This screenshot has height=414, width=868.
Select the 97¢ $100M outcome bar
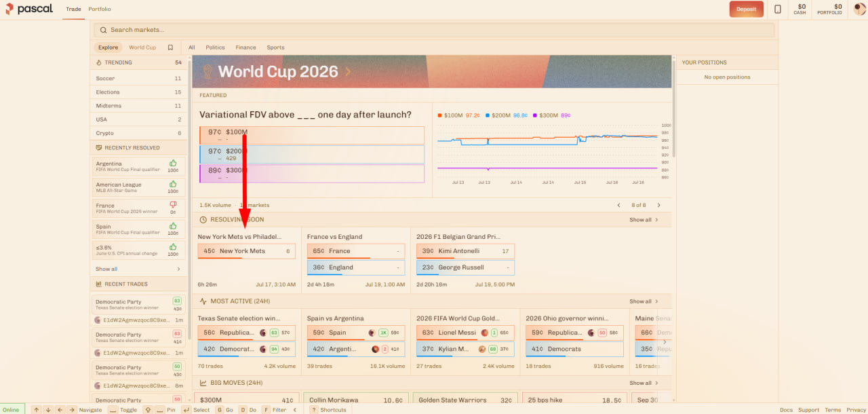pos(312,134)
